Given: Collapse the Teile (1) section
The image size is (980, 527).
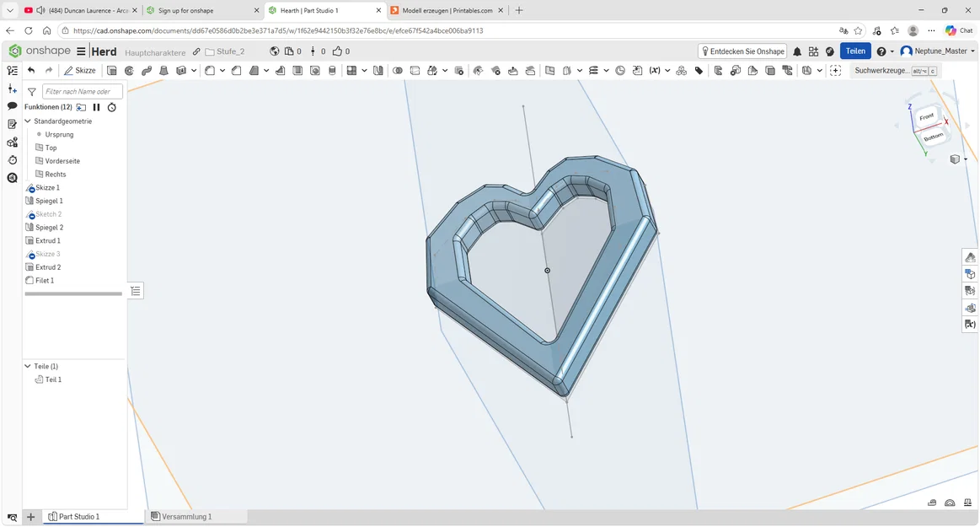Looking at the screenshot, I should [28, 366].
